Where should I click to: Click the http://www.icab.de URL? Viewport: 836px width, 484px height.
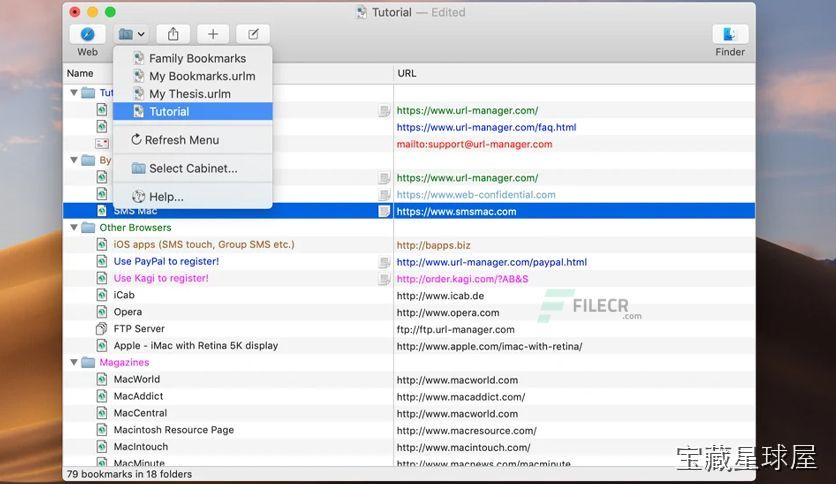[440, 296]
